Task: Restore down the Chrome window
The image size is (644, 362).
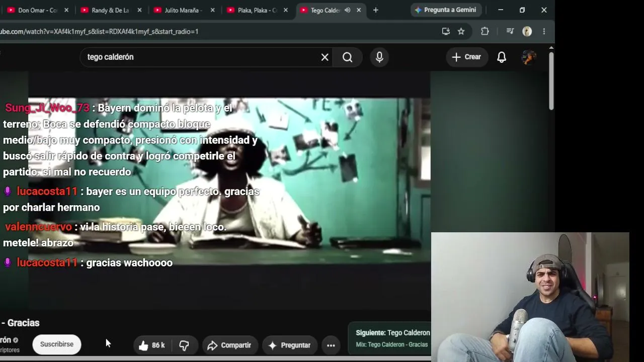Action: pos(522,10)
